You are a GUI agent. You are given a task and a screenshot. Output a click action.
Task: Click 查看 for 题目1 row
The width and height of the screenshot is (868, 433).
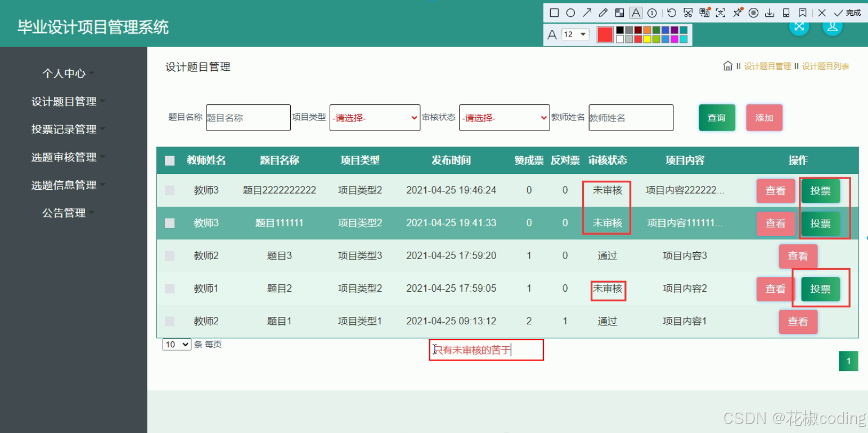(798, 322)
